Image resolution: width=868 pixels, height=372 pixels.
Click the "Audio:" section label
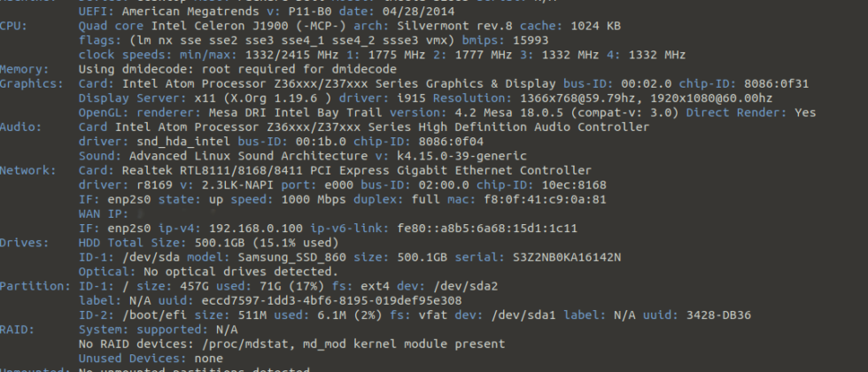[x=20, y=127]
